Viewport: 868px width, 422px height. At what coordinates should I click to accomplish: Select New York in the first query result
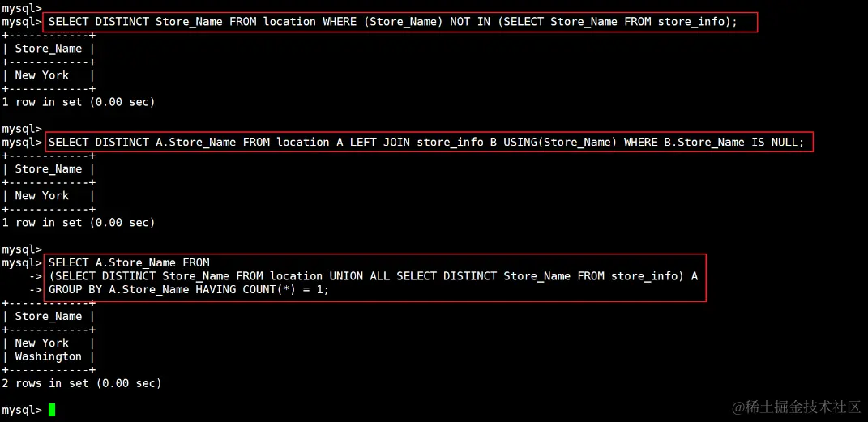[42, 75]
